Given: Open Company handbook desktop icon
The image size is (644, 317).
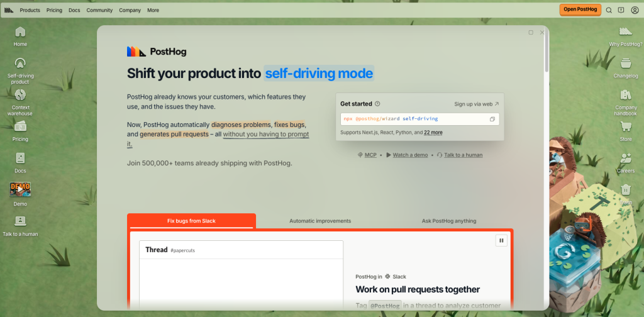Looking at the screenshot, I should pyautogui.click(x=626, y=103).
